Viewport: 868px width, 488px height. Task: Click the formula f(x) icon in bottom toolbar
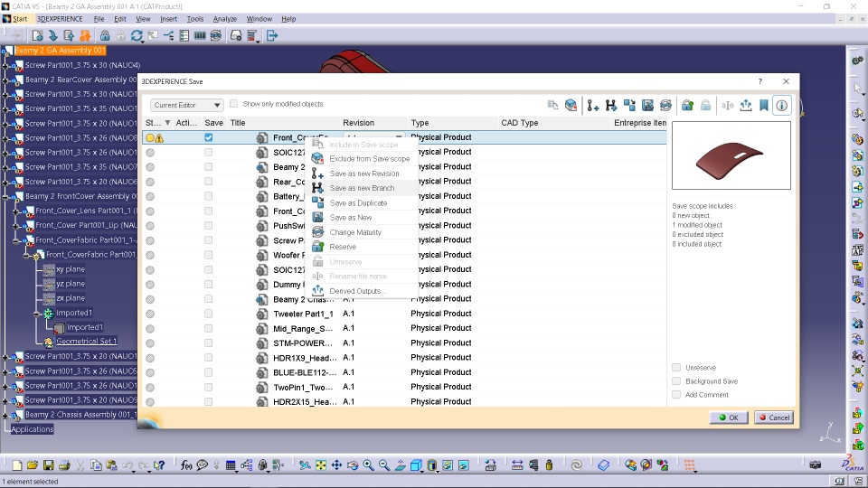186,465
